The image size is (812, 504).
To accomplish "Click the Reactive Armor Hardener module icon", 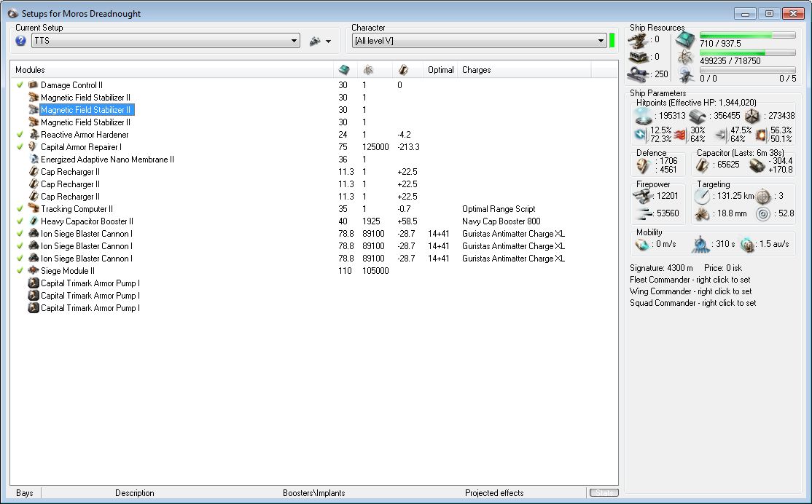I will point(34,135).
